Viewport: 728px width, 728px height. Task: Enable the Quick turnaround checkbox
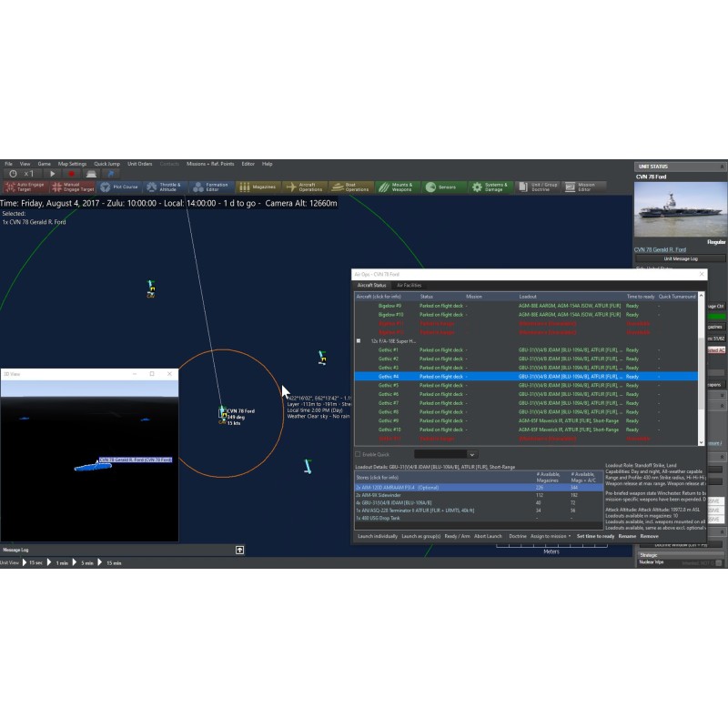point(358,454)
